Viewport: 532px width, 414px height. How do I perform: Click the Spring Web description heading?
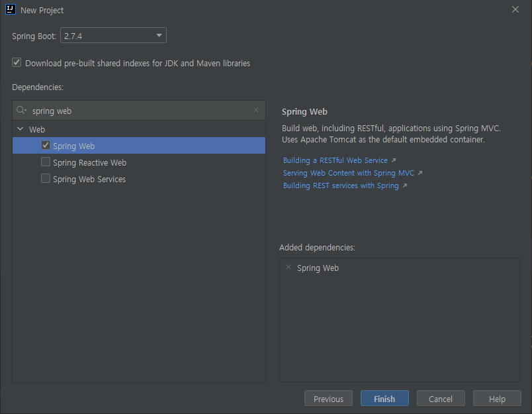(304, 112)
